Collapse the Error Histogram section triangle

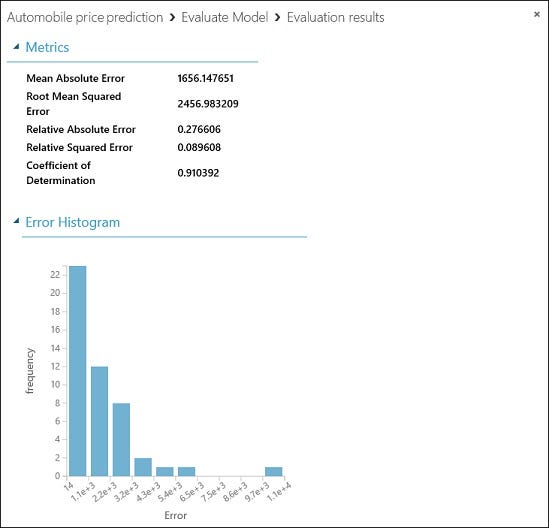tap(16, 221)
